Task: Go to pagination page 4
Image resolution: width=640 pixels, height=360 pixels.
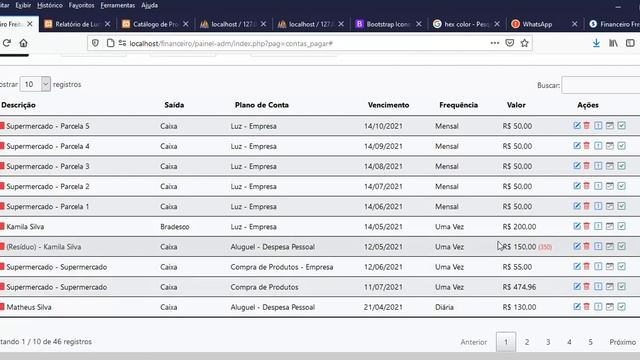Action: pos(569,342)
